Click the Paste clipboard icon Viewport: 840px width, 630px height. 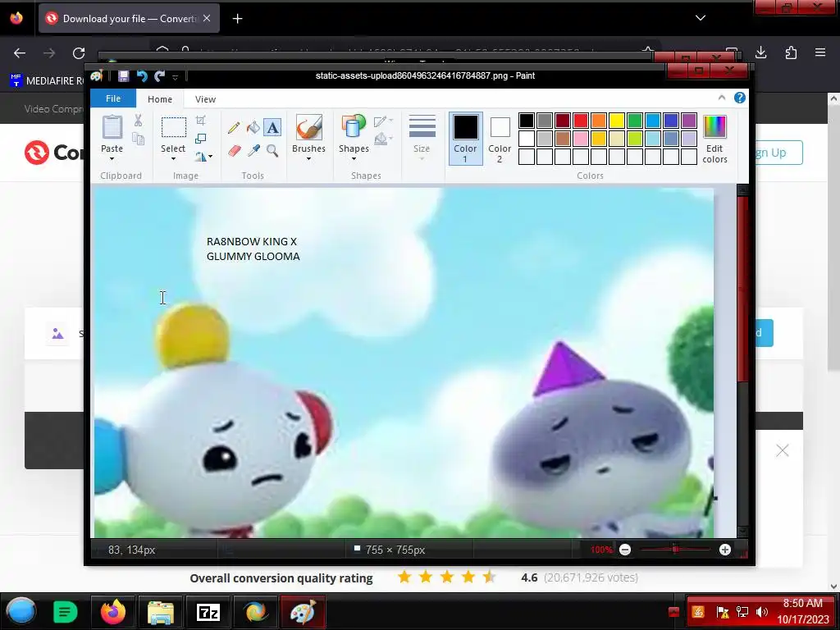pos(112,127)
